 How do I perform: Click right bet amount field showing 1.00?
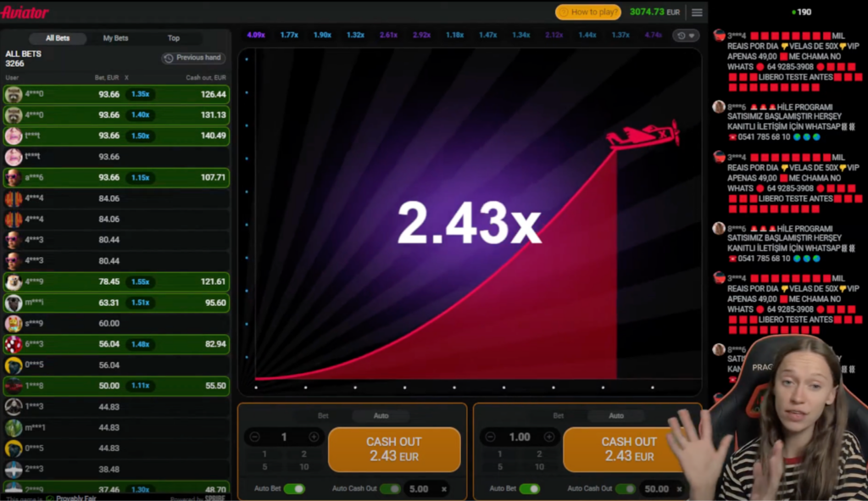[x=520, y=437]
